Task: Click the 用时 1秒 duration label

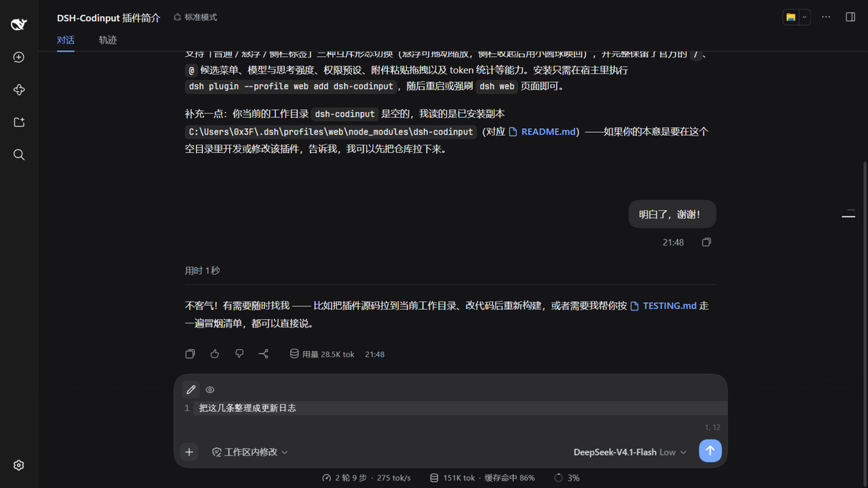Action: pos(203,270)
